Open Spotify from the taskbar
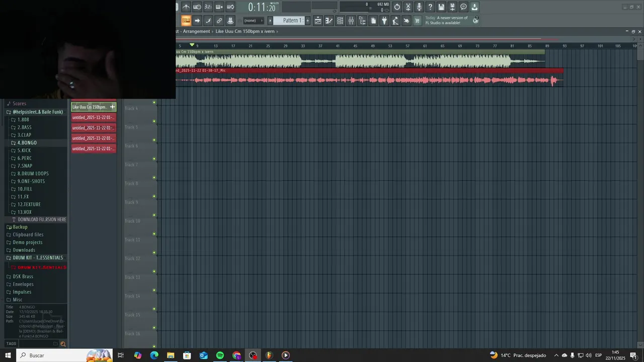 point(220,355)
